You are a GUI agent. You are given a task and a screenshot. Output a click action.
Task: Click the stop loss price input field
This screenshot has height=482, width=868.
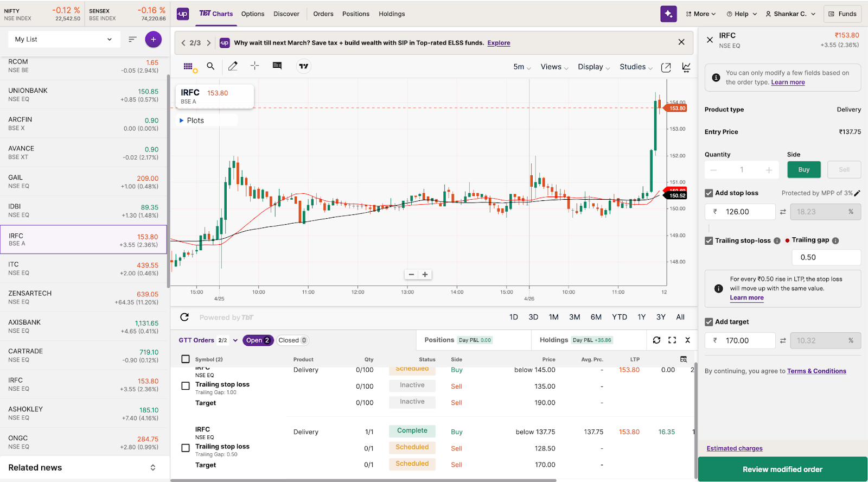744,212
